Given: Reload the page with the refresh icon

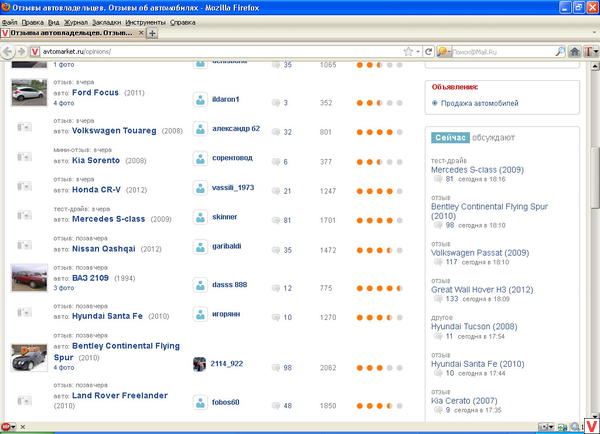Looking at the screenshot, I should 428,51.
